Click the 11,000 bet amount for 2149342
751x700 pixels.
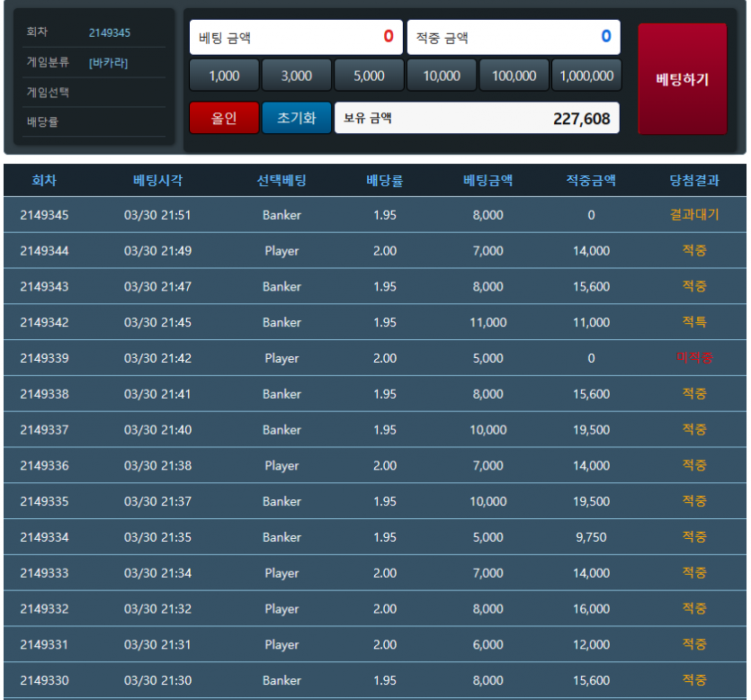pos(488,322)
